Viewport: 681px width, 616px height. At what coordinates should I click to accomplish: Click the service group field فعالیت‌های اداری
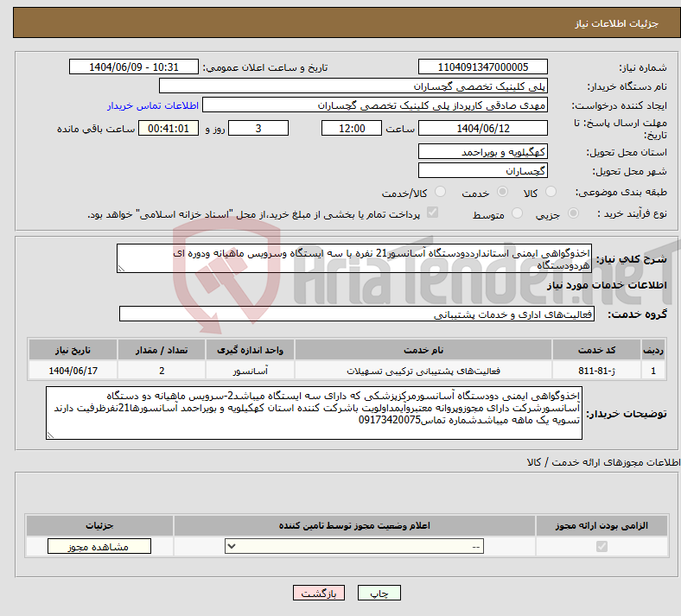[357, 314]
